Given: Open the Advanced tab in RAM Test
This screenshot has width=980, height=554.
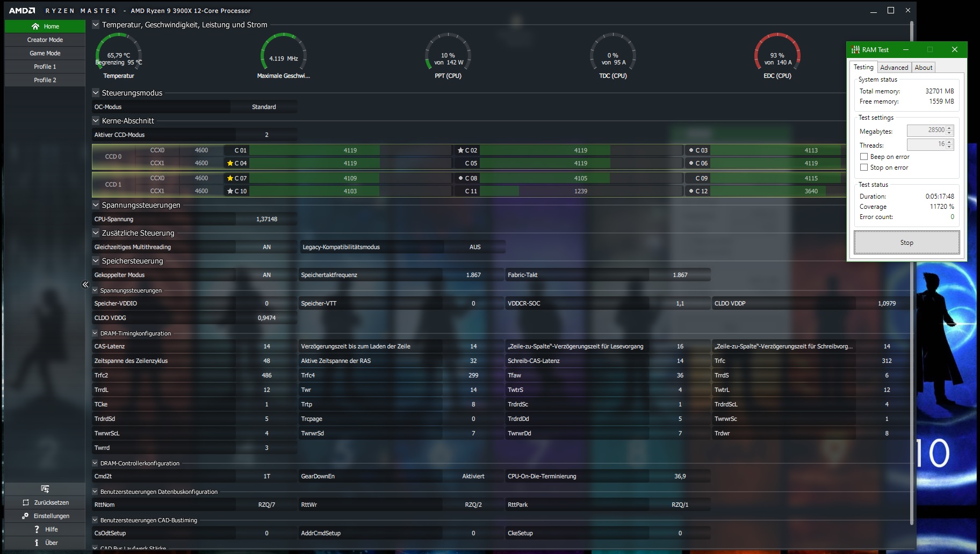Looking at the screenshot, I should coord(894,68).
